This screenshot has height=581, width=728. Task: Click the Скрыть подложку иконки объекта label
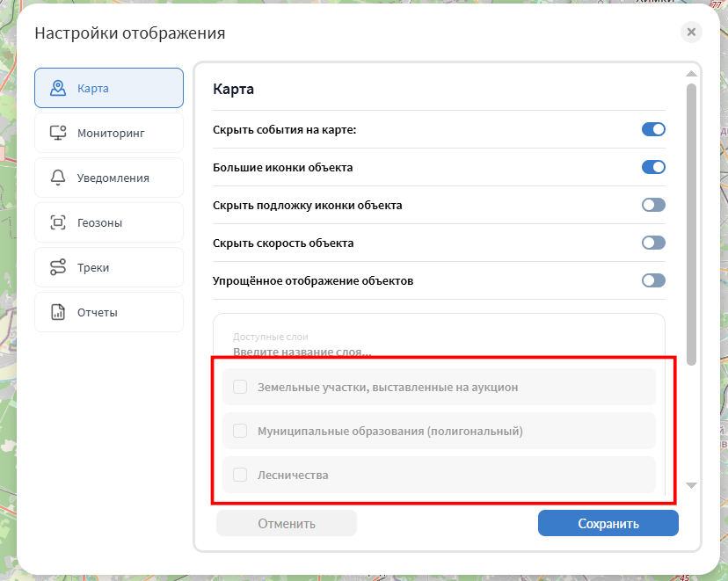308,206
